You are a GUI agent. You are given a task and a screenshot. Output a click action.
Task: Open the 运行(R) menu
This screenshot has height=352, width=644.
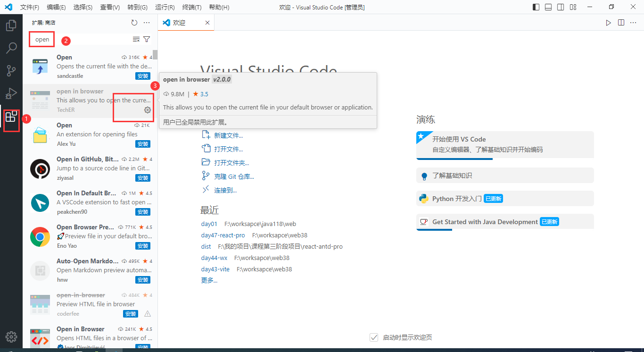pos(165,7)
